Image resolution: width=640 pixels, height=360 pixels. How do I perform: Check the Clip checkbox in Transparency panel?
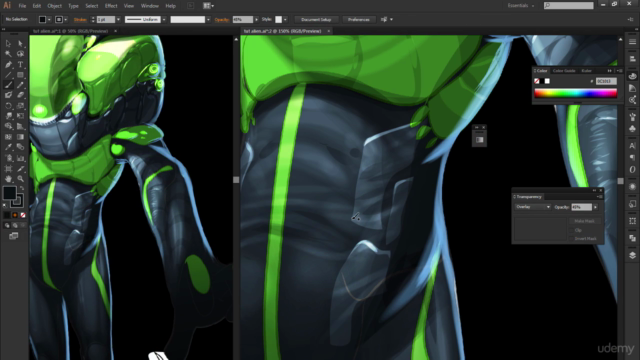(x=572, y=230)
